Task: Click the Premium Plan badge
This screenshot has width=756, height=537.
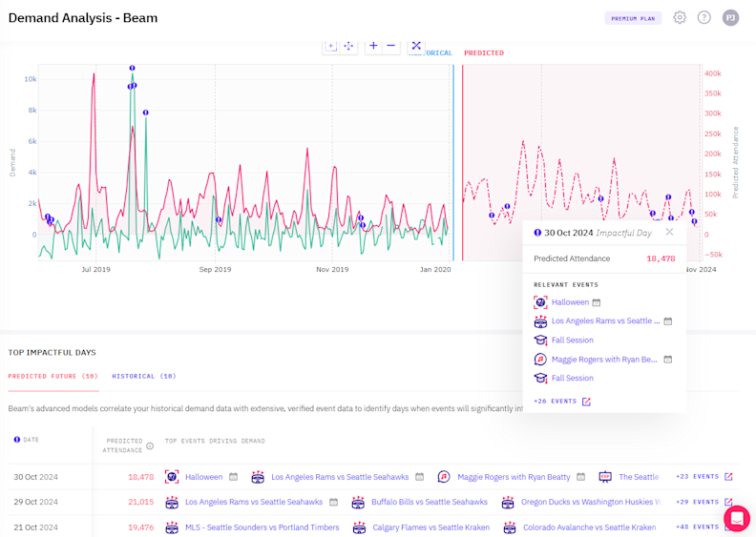Action: pos(633,18)
